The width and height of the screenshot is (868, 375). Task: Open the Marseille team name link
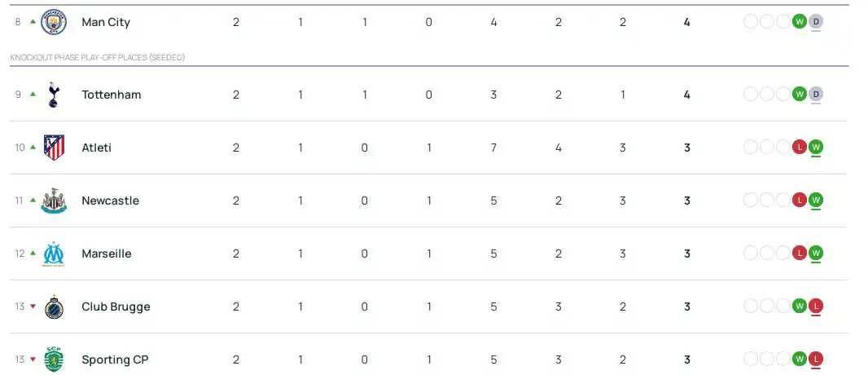(x=106, y=254)
